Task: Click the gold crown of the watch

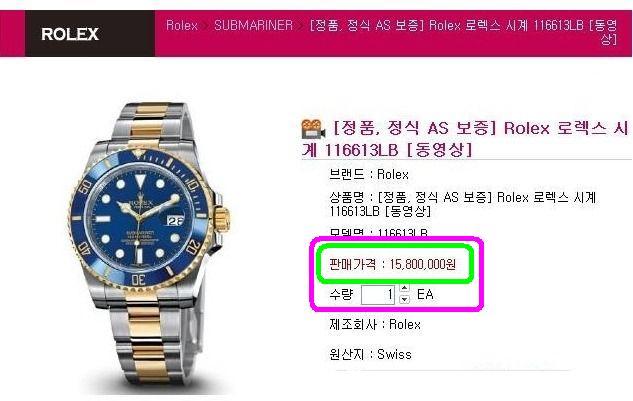Action: point(222,220)
